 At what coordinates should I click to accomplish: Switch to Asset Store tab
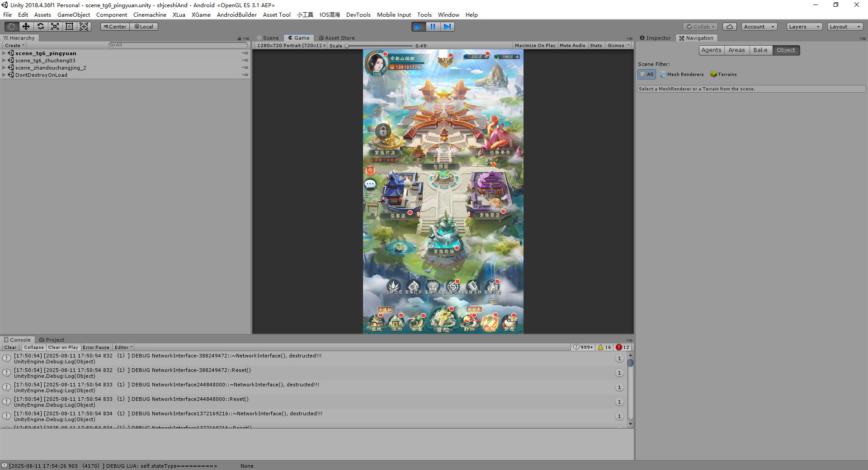pyautogui.click(x=337, y=38)
